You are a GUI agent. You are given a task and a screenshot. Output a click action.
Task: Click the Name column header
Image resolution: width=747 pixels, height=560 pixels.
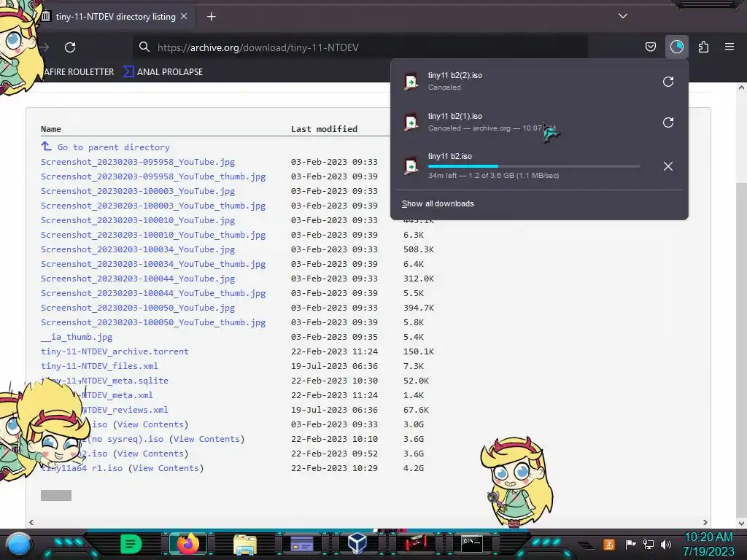point(51,129)
